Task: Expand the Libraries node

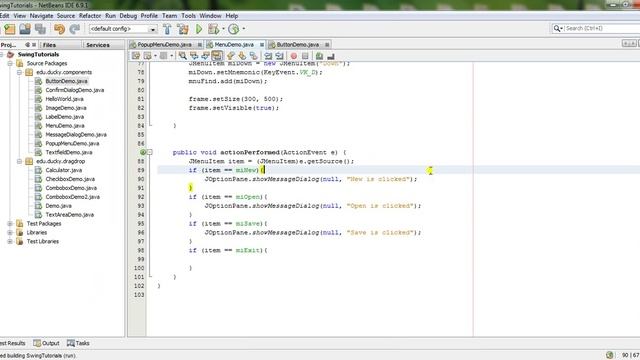Action: coord(10,233)
